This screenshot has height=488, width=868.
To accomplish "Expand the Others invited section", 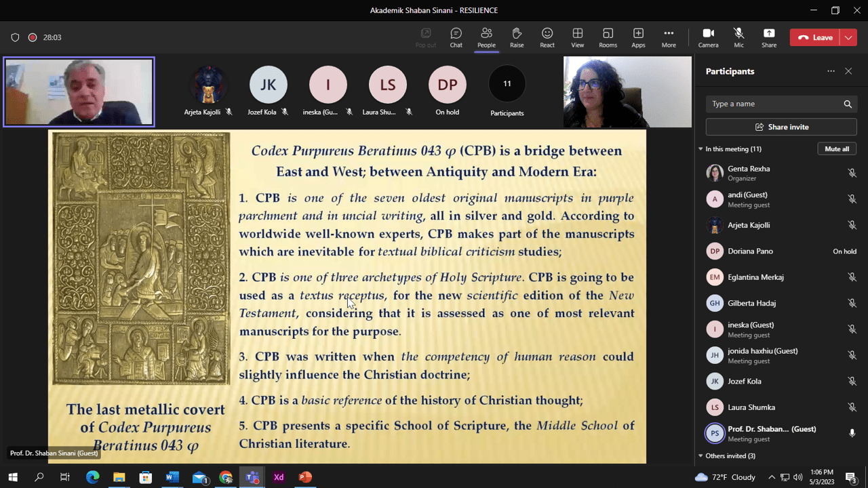I will [x=701, y=455].
